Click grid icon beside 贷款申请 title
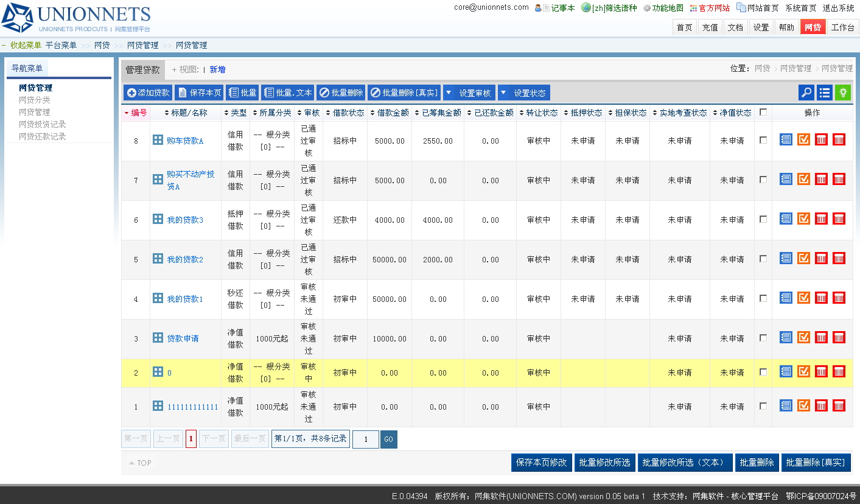 tap(158, 338)
